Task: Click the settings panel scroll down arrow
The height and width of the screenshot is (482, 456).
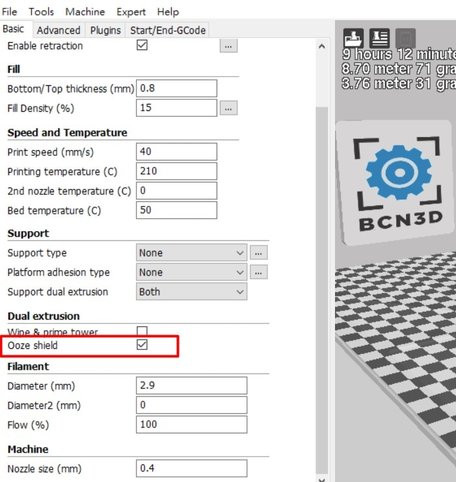Action: point(322,479)
